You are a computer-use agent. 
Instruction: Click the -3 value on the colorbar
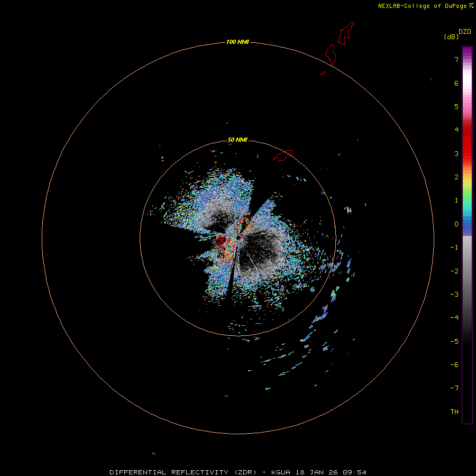[x=454, y=295]
